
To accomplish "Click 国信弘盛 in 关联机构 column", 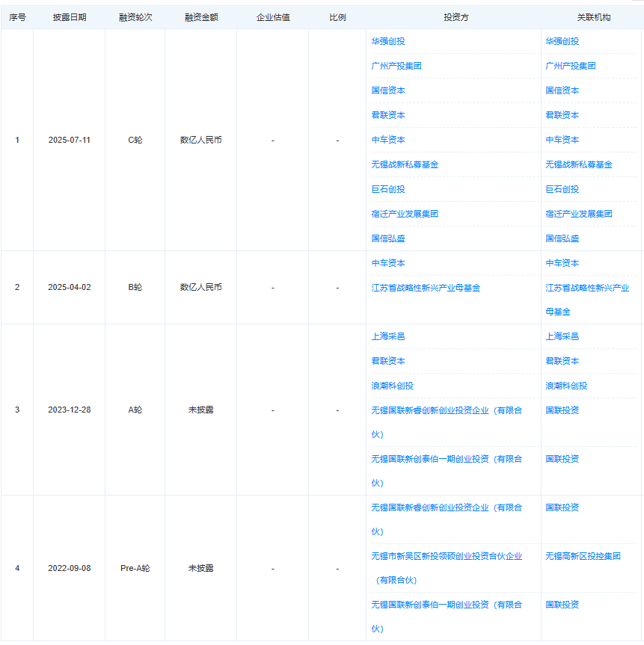I will pyautogui.click(x=562, y=238).
